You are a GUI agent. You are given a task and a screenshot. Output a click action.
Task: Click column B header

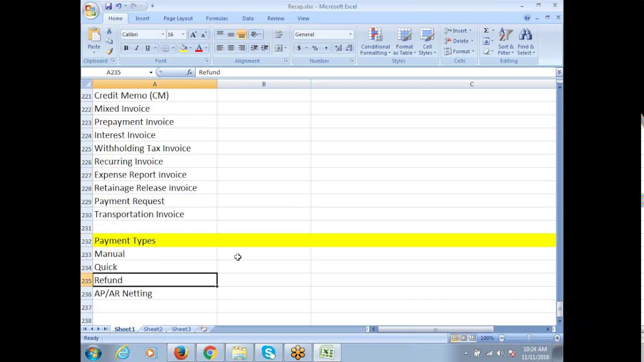click(264, 84)
